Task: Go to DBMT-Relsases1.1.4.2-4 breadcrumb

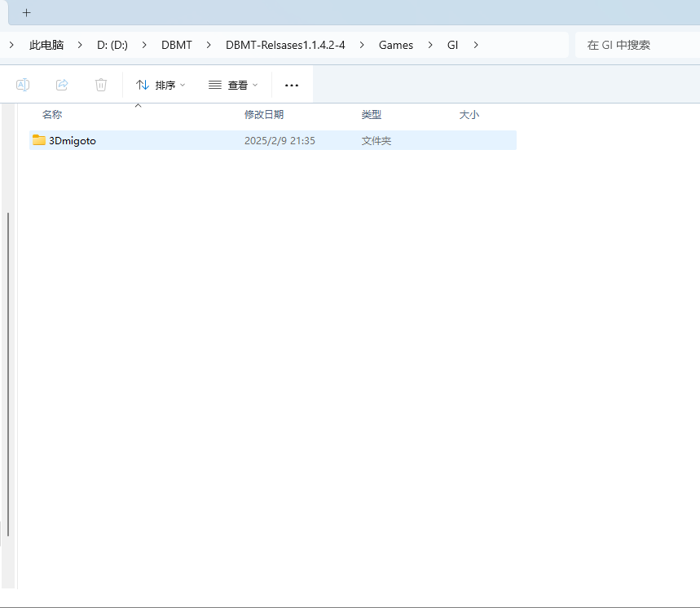Action: [285, 45]
